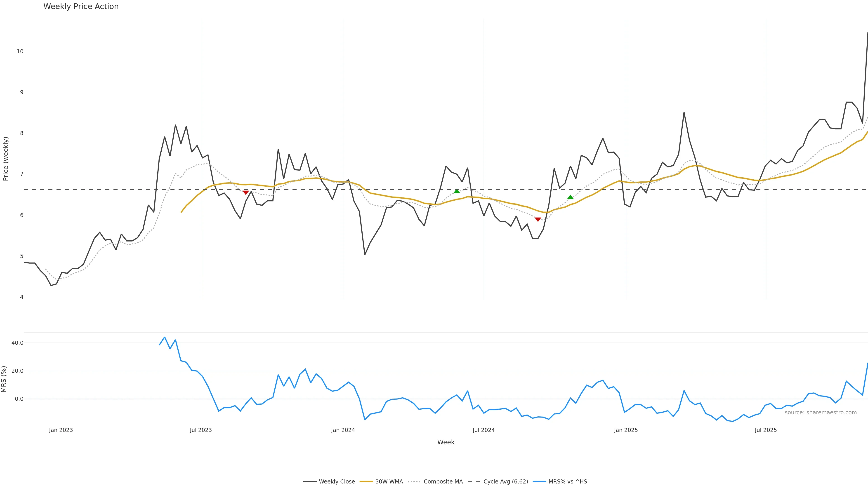Click the MRS (%) y-axis title

pos(4,379)
